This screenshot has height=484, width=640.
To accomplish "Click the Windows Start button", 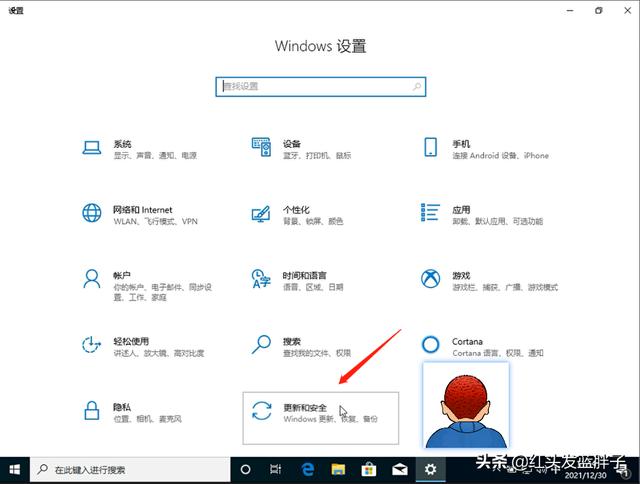I will (x=15, y=470).
